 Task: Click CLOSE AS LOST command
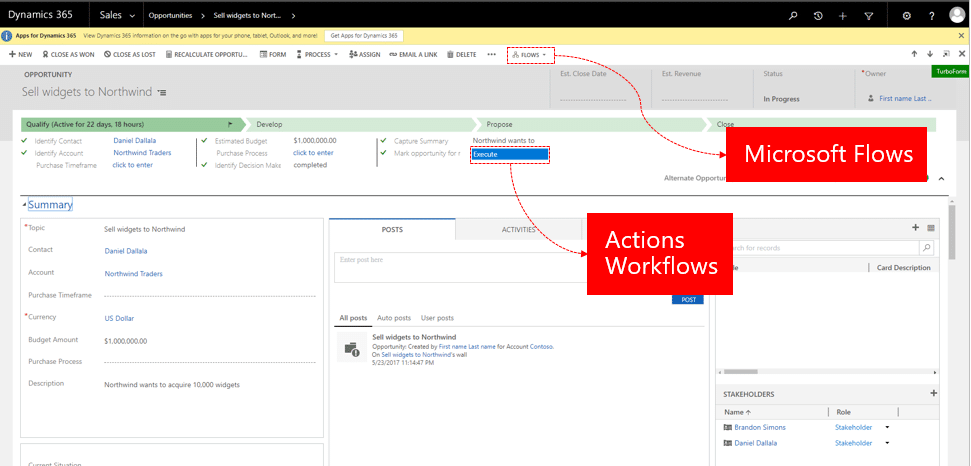pyautogui.click(x=129, y=54)
